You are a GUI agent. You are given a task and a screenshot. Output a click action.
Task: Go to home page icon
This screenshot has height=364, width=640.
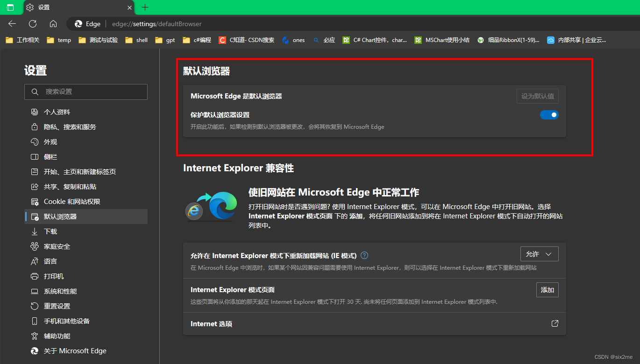53,24
